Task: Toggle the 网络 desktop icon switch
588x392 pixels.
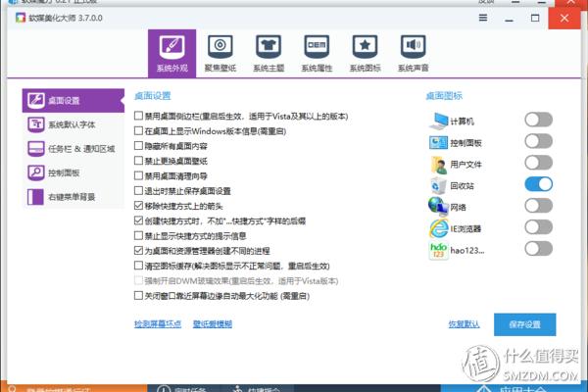Action: 538,206
